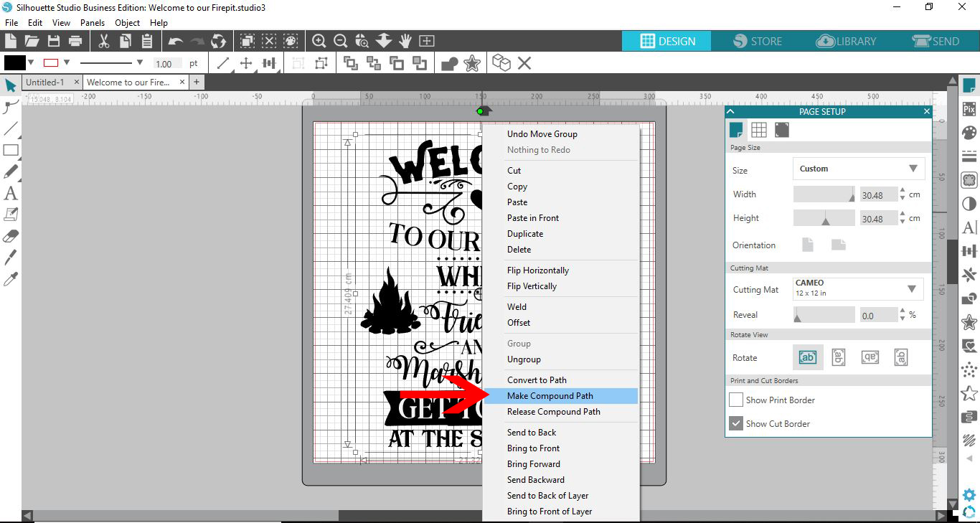980x523 pixels.
Task: Switch to the Untitled-1 document tab
Action: click(x=47, y=82)
